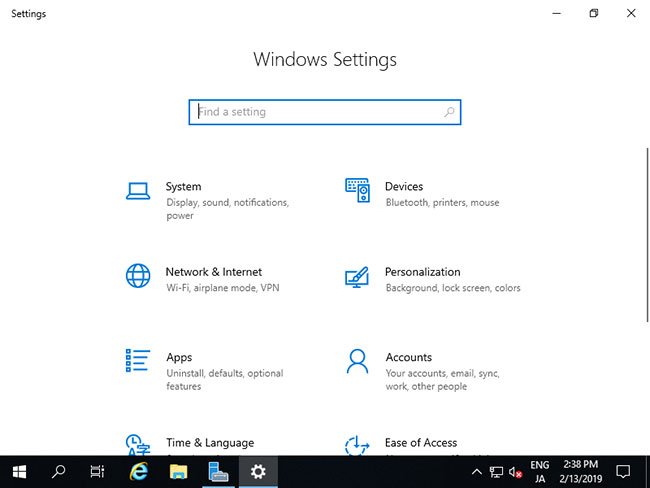
Task: Open Server Manager from the taskbar
Action: [218, 472]
